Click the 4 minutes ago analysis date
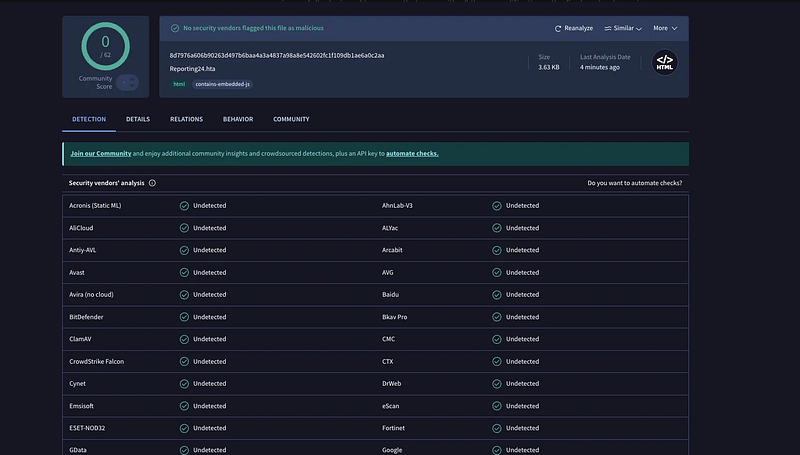800x455 pixels. (599, 67)
